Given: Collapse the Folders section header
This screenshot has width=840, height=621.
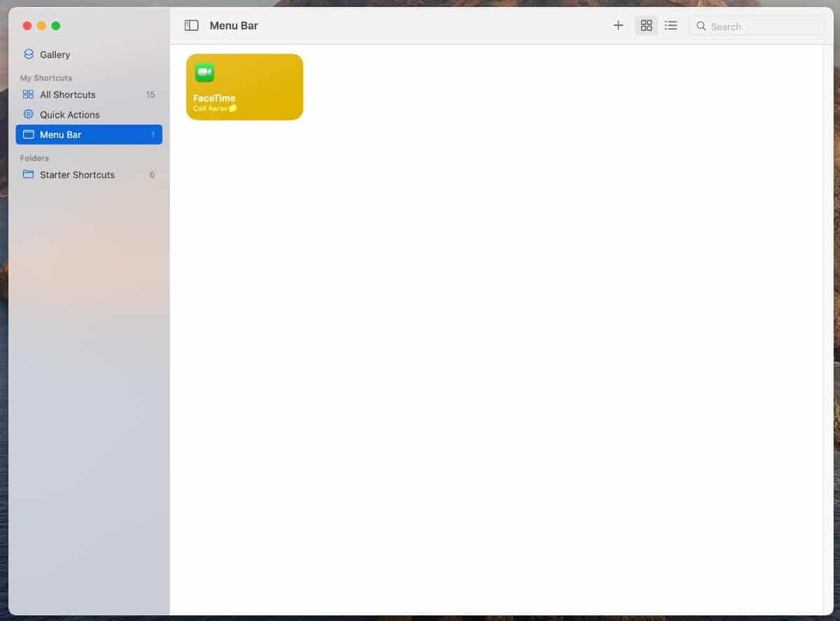Looking at the screenshot, I should point(34,158).
